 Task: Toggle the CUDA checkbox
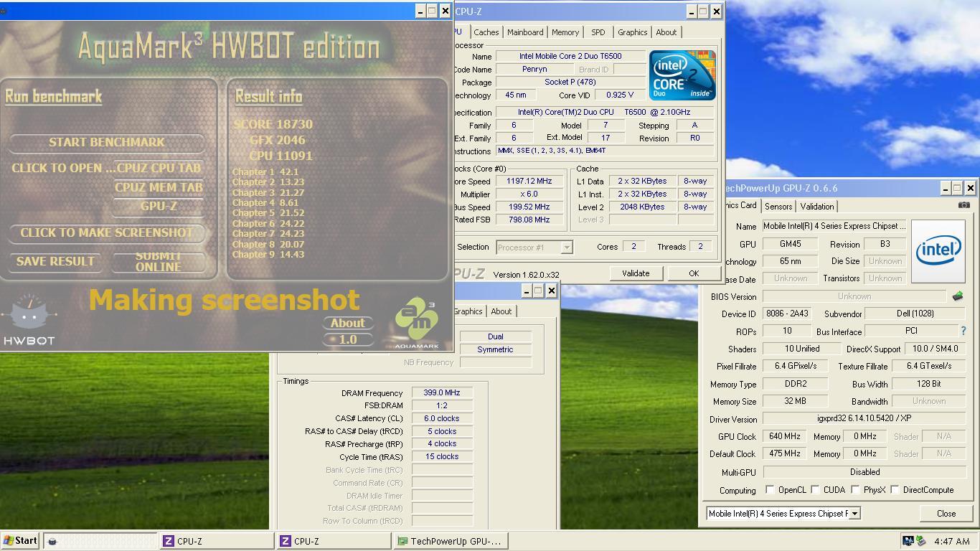coord(815,490)
